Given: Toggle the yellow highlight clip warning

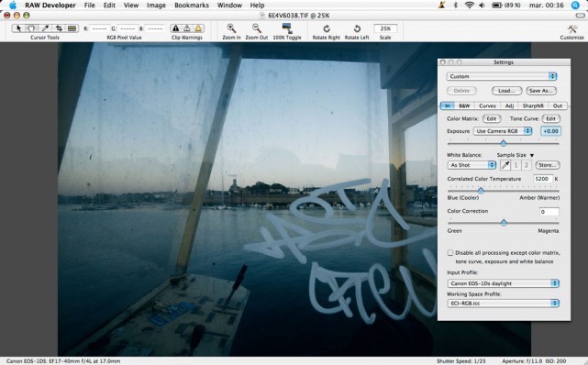Looking at the screenshot, I should tap(198, 28).
